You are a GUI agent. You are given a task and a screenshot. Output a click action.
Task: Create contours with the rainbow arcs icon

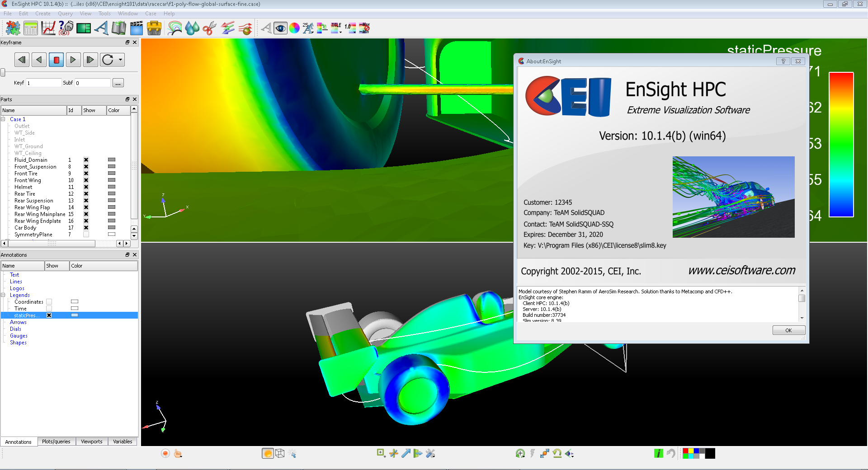point(175,28)
